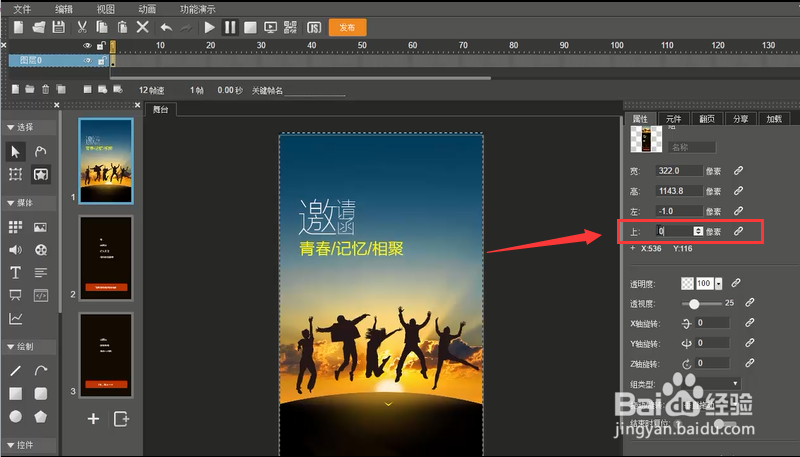Stop the animation playback

pos(250,27)
